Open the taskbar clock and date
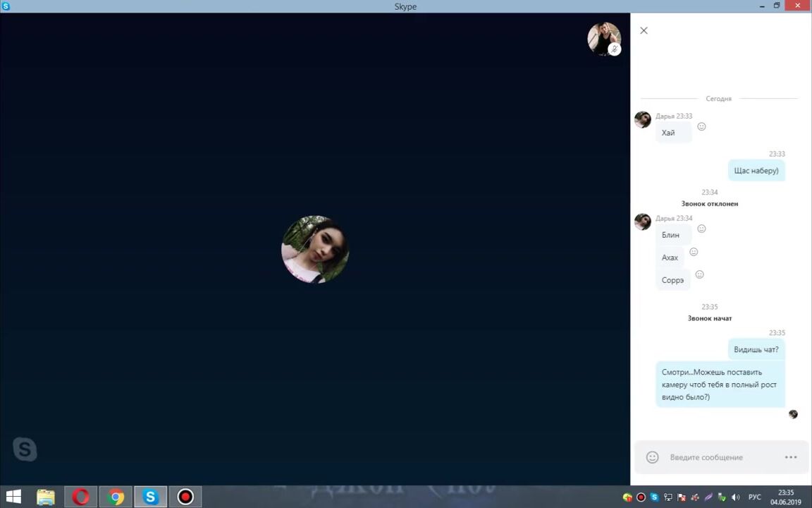This screenshot has height=508, width=812. [x=785, y=497]
